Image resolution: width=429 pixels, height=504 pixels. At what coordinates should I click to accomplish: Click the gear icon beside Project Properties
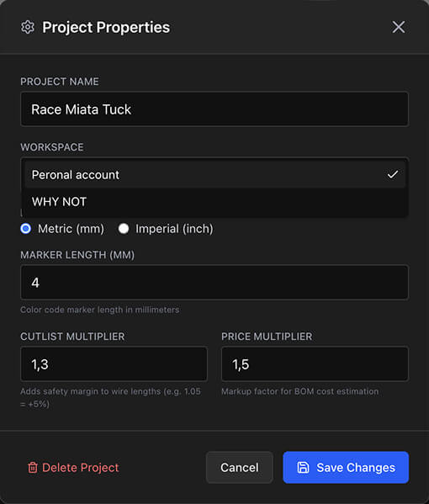(28, 27)
